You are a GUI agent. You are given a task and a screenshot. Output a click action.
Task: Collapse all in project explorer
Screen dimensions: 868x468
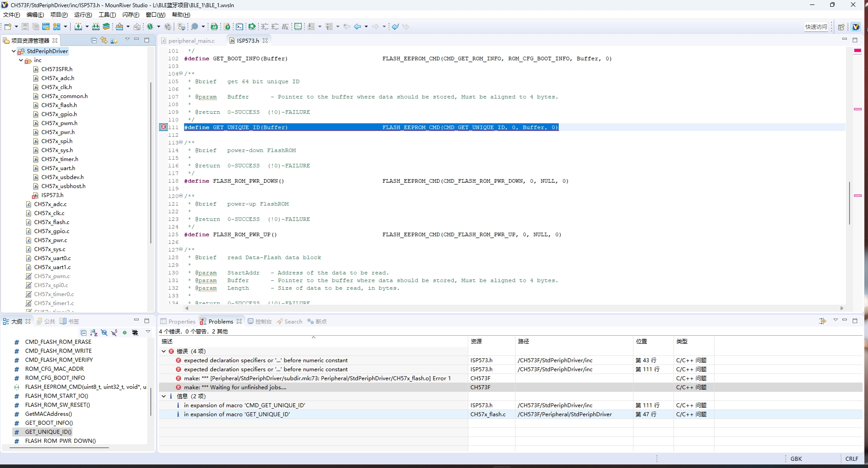pyautogui.click(x=94, y=40)
